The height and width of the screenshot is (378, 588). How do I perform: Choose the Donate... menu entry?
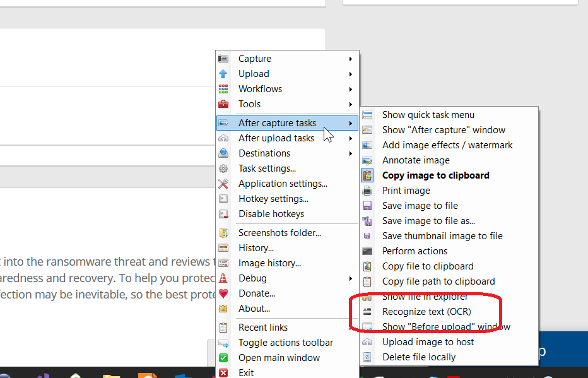[287, 293]
